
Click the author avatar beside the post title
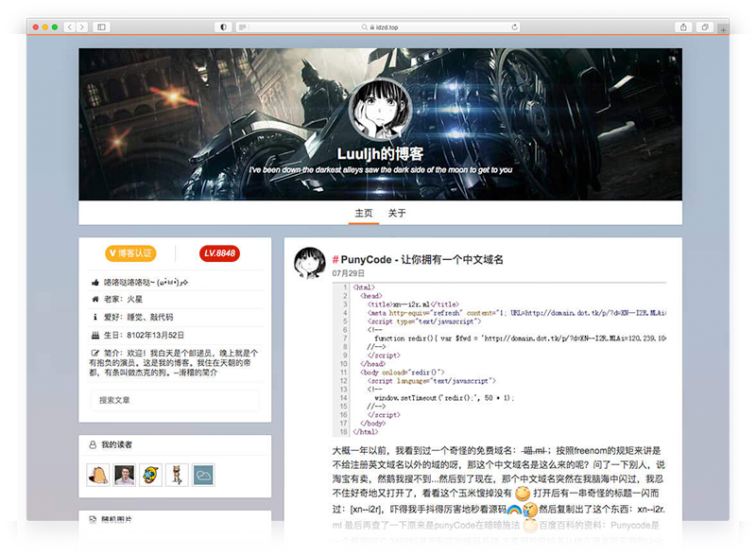click(x=310, y=263)
